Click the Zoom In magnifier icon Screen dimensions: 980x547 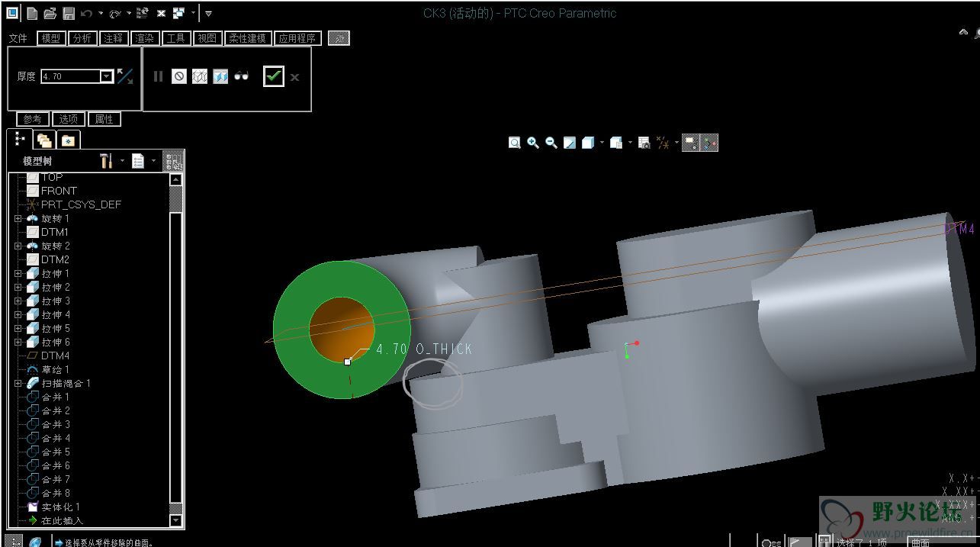click(533, 143)
